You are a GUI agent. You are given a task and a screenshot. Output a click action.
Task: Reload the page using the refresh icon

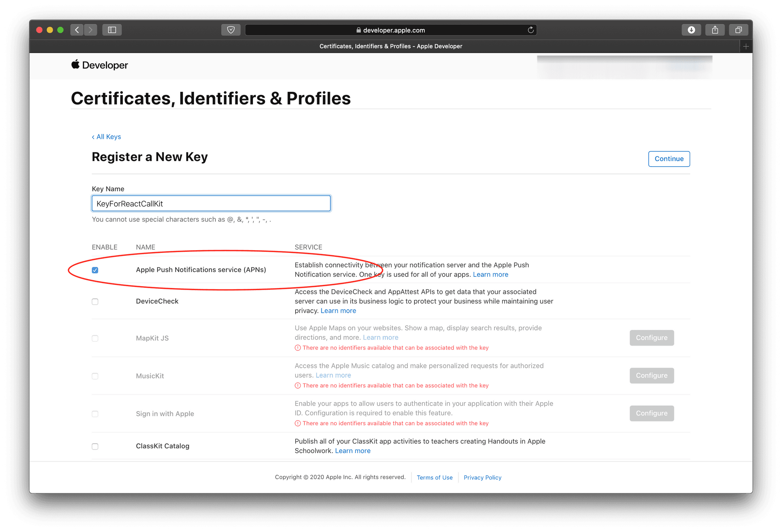coord(531,30)
